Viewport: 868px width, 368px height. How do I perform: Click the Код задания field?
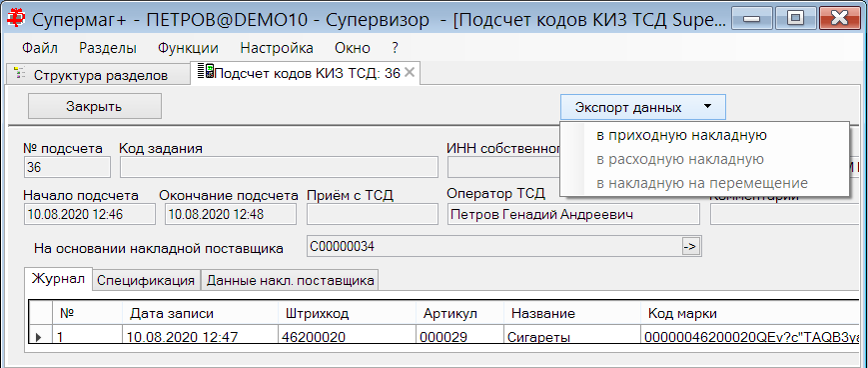click(x=279, y=167)
